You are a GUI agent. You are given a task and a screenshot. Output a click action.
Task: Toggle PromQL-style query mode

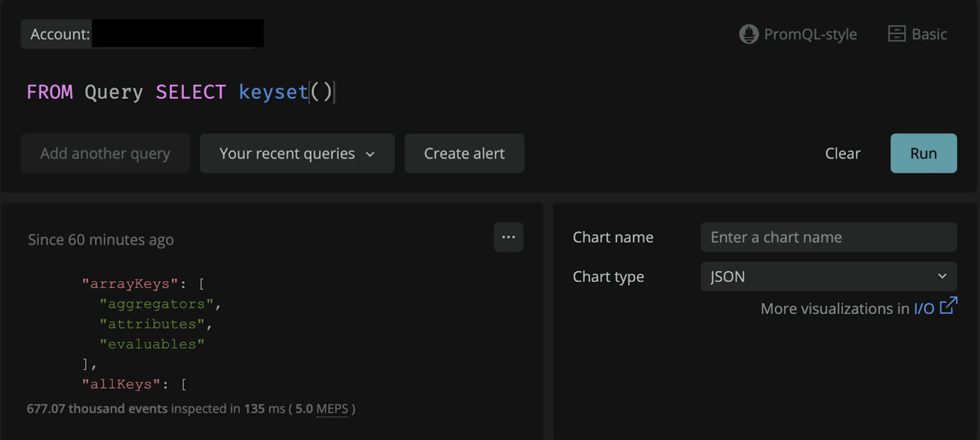[x=798, y=34]
